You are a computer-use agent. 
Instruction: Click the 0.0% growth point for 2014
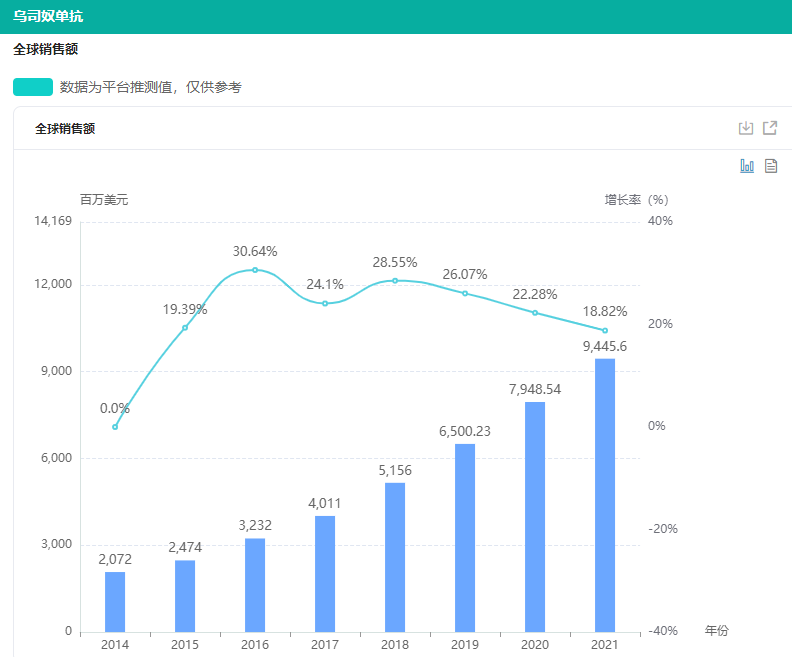115,427
